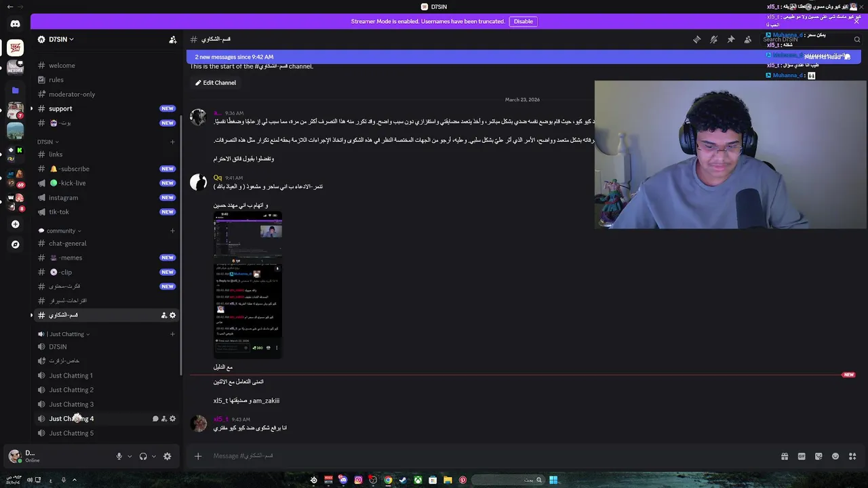Screen dimensions: 868x488
Task: Open sticker picker in message bar
Action: pos(818,456)
